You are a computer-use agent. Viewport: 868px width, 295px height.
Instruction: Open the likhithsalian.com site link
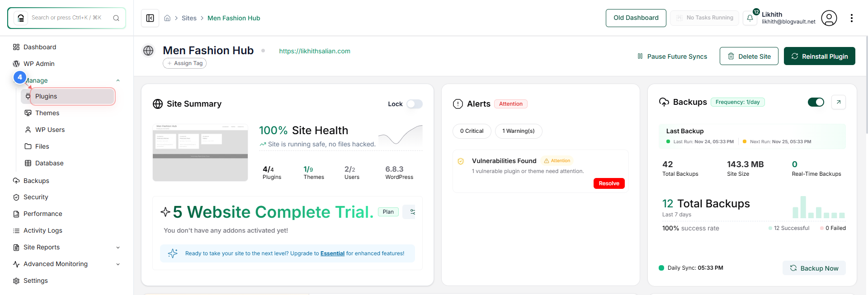pyautogui.click(x=315, y=51)
